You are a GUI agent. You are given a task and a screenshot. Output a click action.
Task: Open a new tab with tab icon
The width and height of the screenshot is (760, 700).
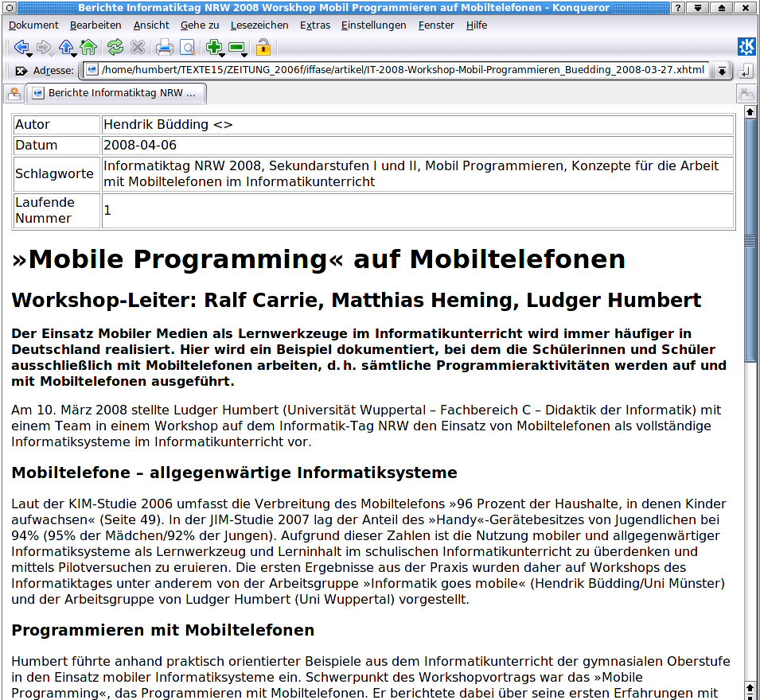[x=14, y=93]
